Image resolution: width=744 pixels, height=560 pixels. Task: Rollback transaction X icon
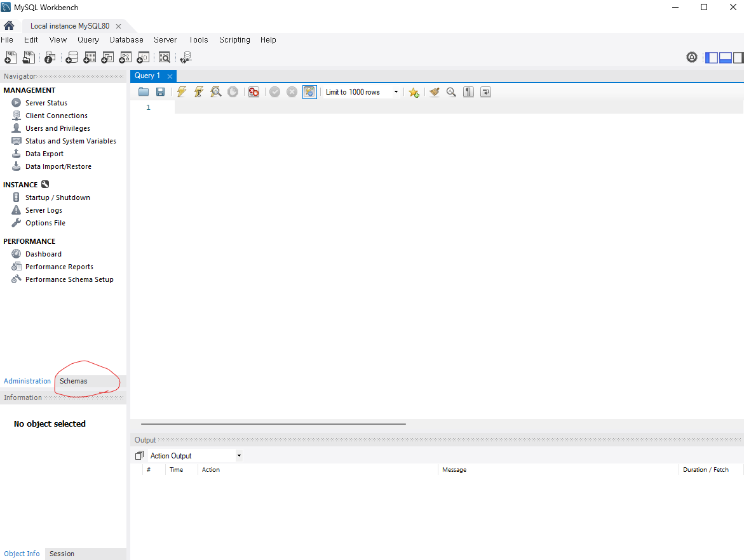(292, 92)
